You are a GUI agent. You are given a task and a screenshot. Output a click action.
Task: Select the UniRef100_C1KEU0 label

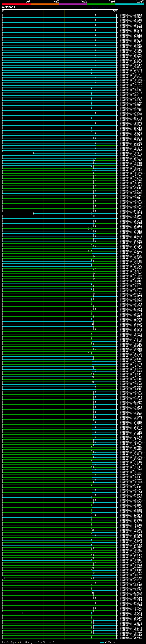coord(131,45)
